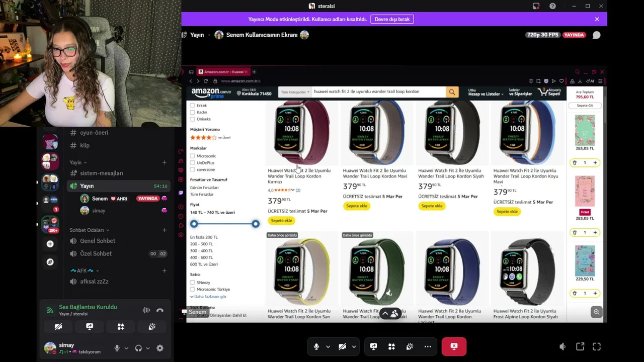
Task: Disconnect from voice with the hang-up icon
Action: [160, 310]
